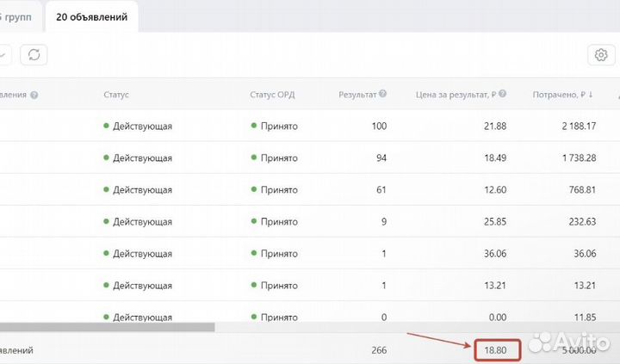620x364 pixels.
Task: Click spent amount 768.81
Action: (x=582, y=189)
